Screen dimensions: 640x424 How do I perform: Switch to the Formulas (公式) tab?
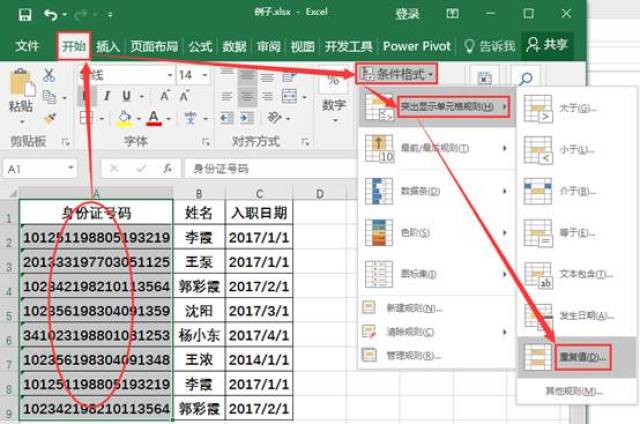point(200,46)
